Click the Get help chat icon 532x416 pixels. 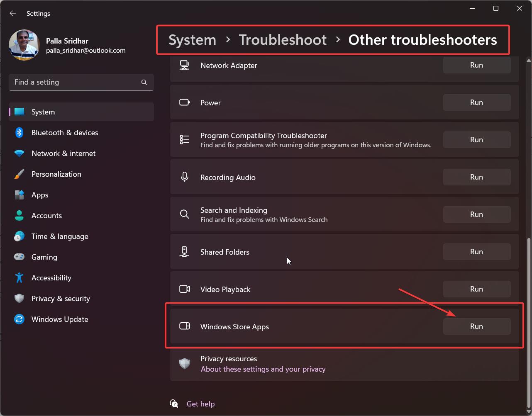tap(174, 404)
